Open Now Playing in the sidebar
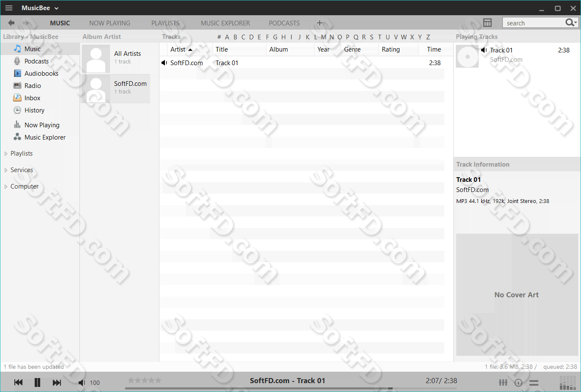Screen dimensions: 581x392 tap(40, 125)
